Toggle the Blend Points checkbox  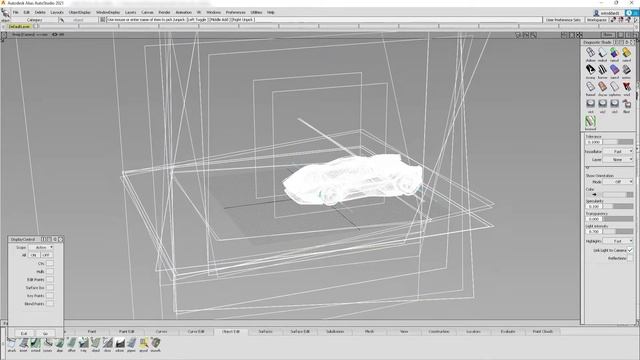(x=49, y=304)
